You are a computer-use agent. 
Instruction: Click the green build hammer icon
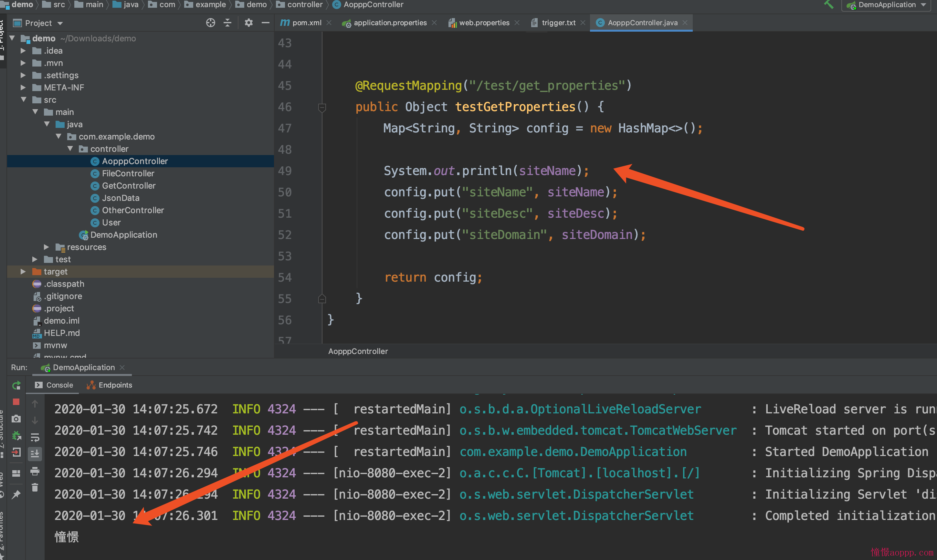(828, 5)
